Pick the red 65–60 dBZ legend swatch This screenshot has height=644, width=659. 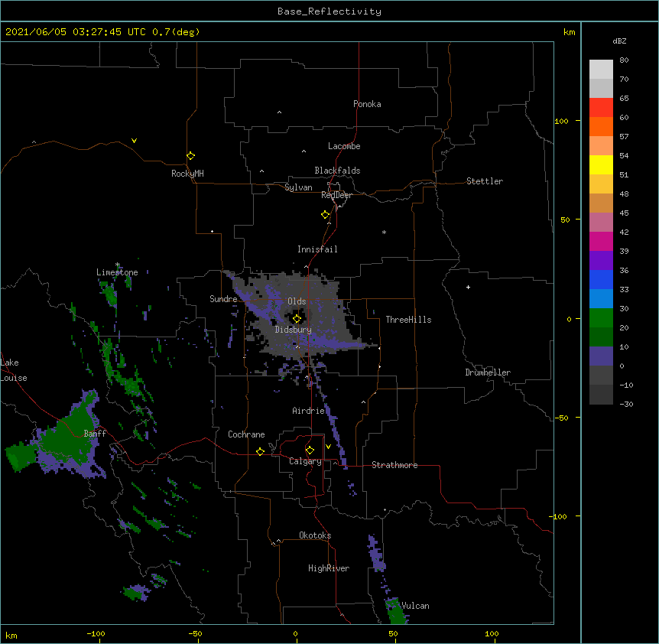click(x=601, y=107)
